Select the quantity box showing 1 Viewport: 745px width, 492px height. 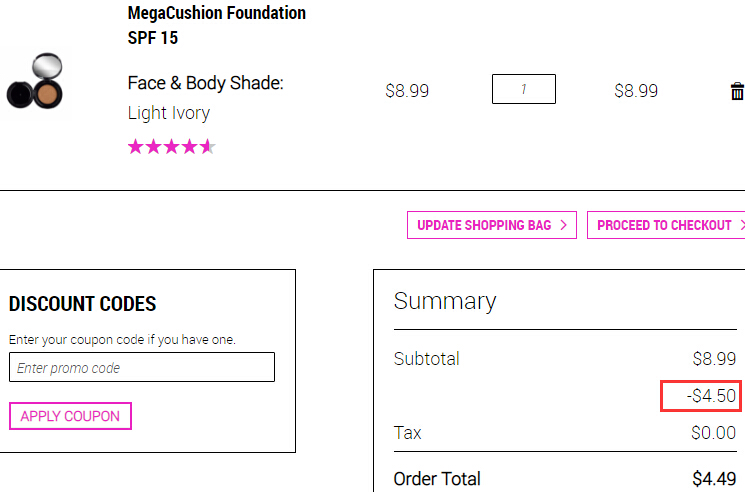[x=524, y=89]
